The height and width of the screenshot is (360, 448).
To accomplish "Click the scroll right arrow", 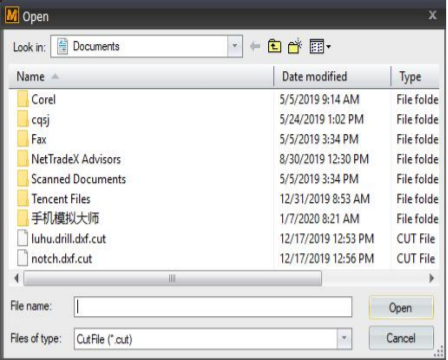I will tap(432, 278).
